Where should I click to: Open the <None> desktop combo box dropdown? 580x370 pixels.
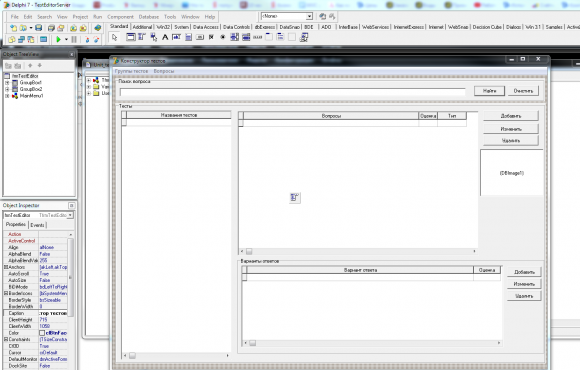point(309,16)
